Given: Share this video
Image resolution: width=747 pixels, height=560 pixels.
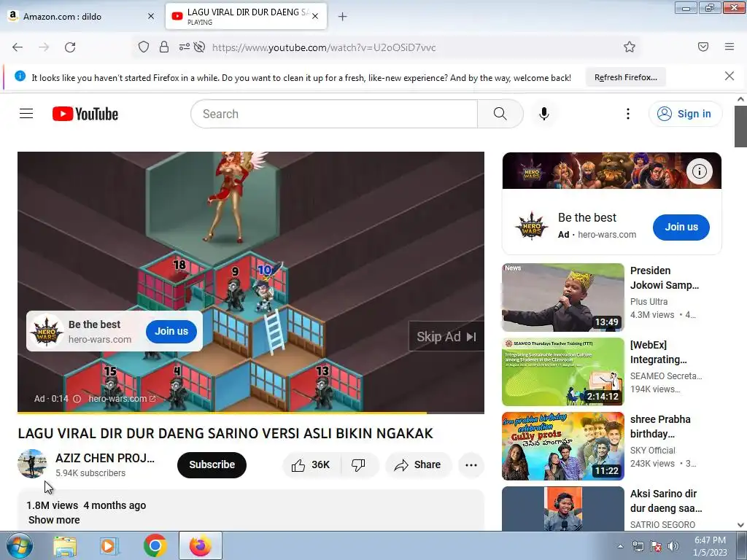Looking at the screenshot, I should pyautogui.click(x=418, y=464).
